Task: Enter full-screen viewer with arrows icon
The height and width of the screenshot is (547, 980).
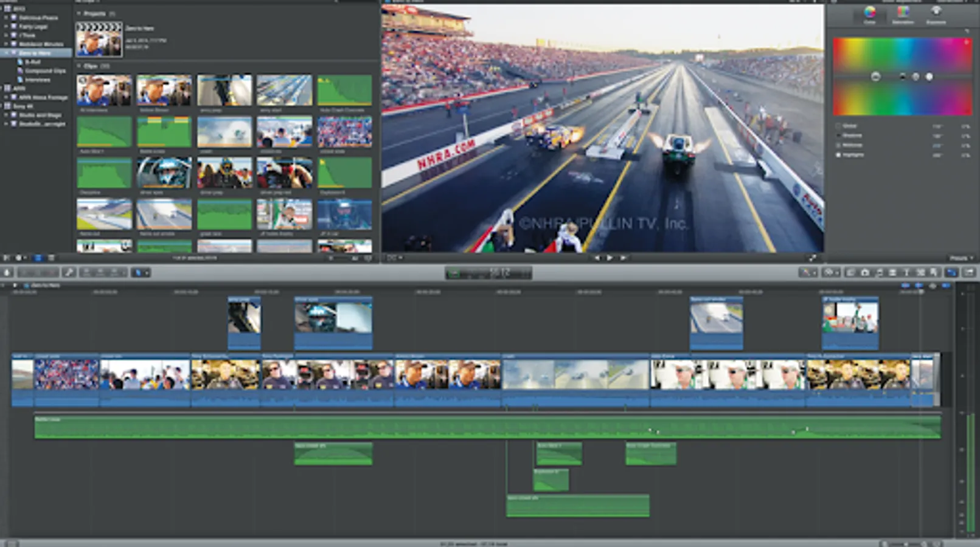Action: [x=812, y=258]
